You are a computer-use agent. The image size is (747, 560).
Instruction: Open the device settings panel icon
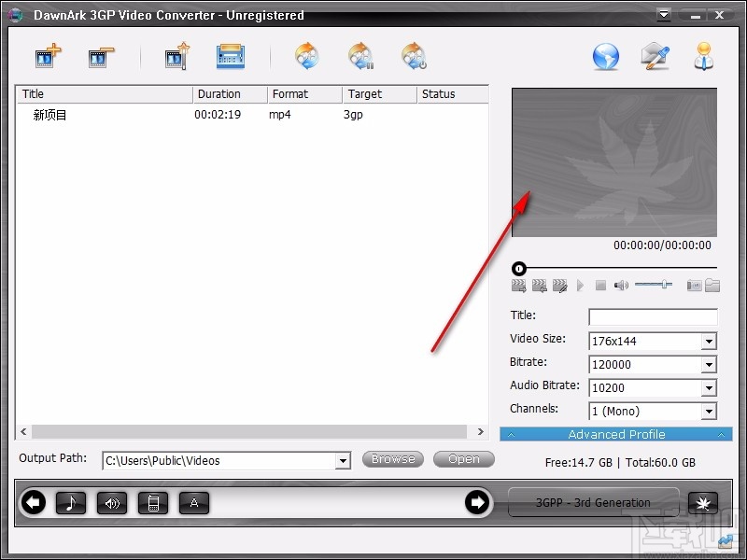tap(230, 56)
